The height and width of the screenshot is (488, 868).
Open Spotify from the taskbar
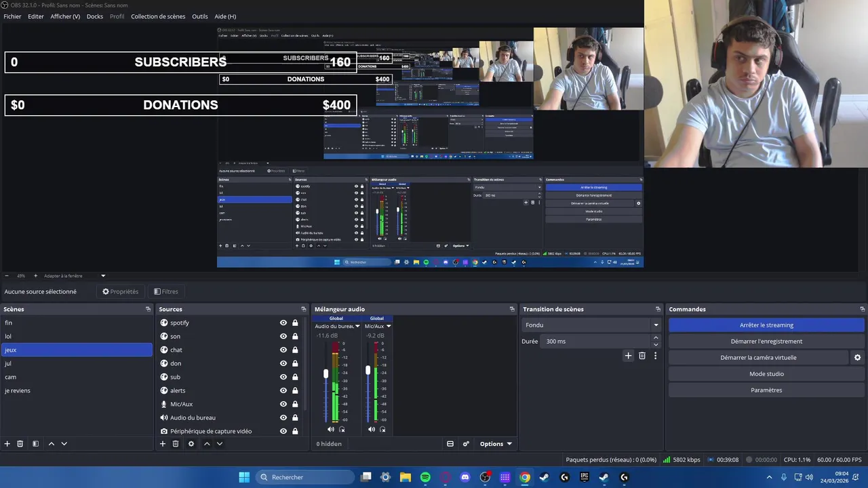(x=425, y=477)
